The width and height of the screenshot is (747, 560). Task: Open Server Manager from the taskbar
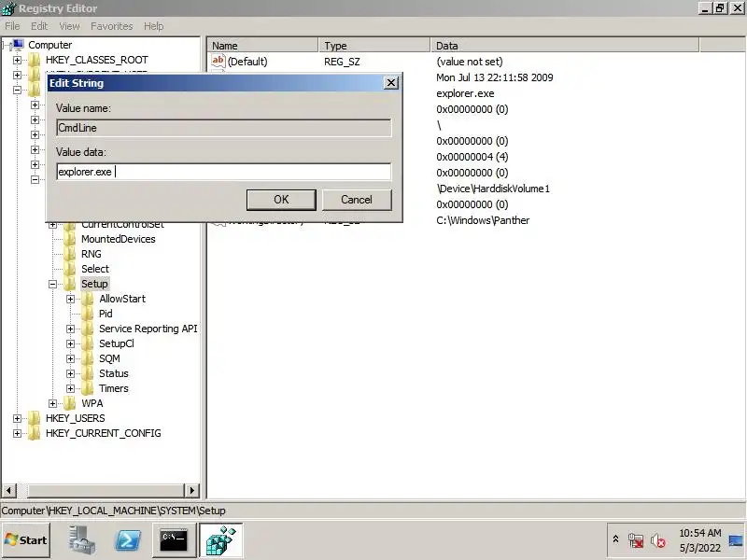[x=81, y=540]
